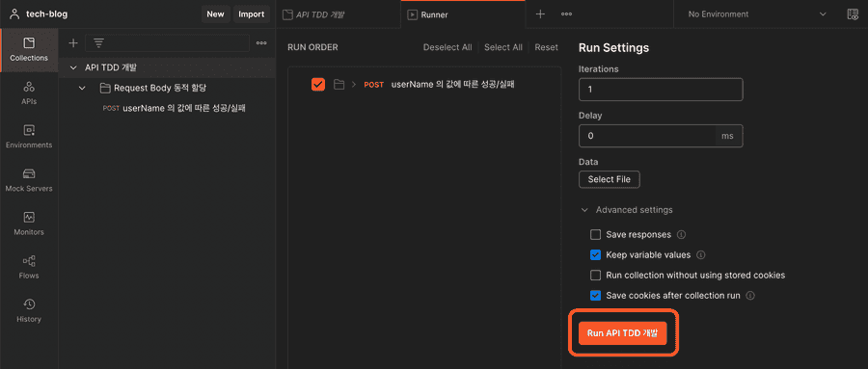Enable the Save responses checkbox
Image resolution: width=868 pixels, height=369 pixels.
tap(596, 234)
